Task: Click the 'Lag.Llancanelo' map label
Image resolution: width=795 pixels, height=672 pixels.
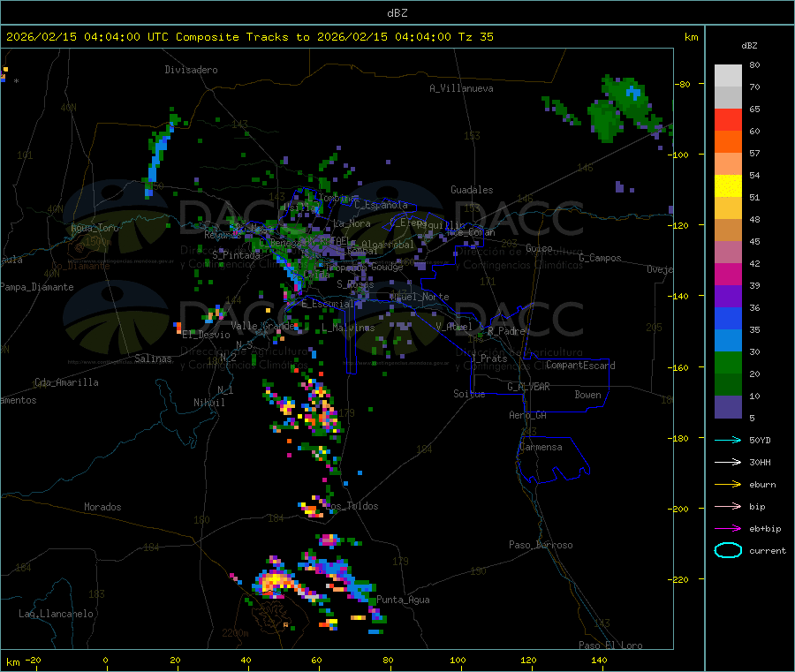Action: (56, 614)
